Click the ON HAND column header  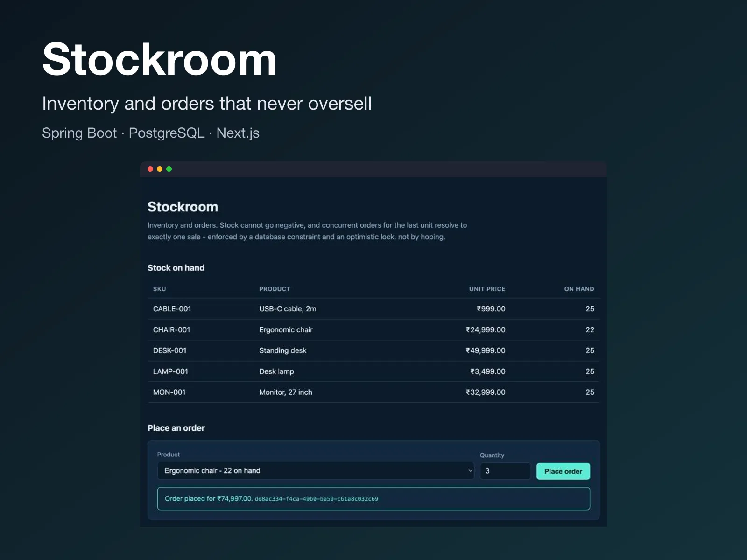point(579,289)
